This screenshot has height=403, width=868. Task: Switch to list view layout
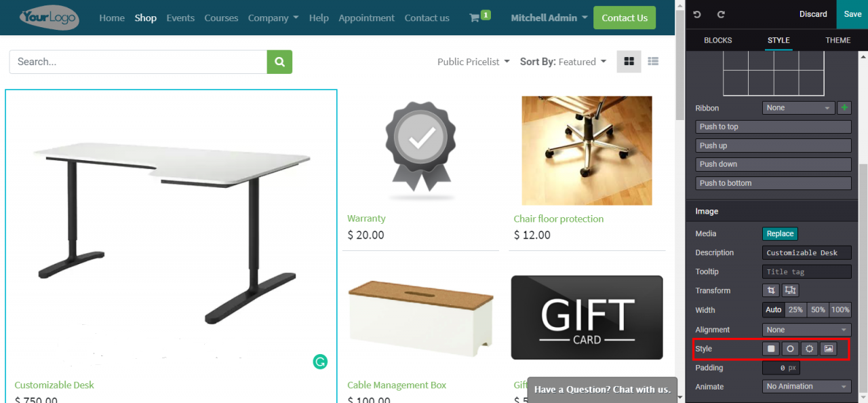coord(653,61)
